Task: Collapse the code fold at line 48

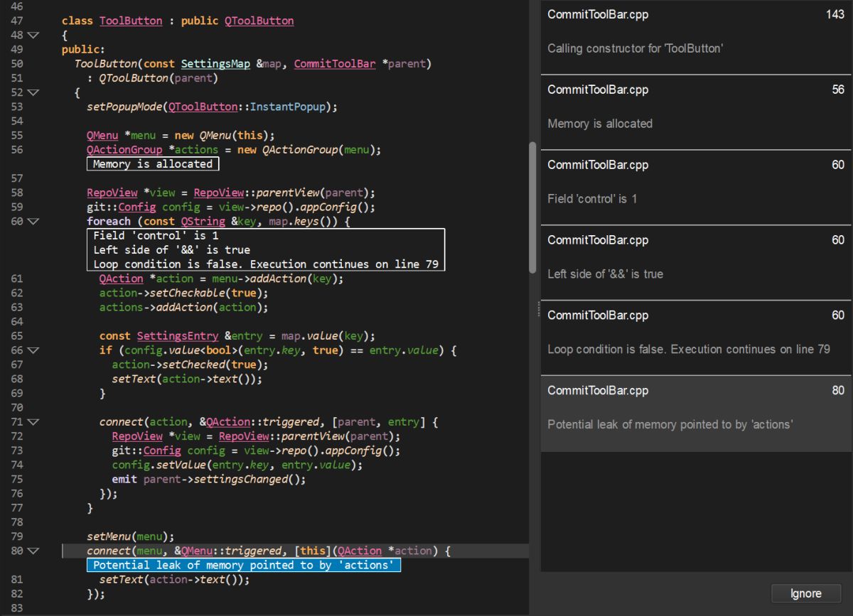Action: 33,36
